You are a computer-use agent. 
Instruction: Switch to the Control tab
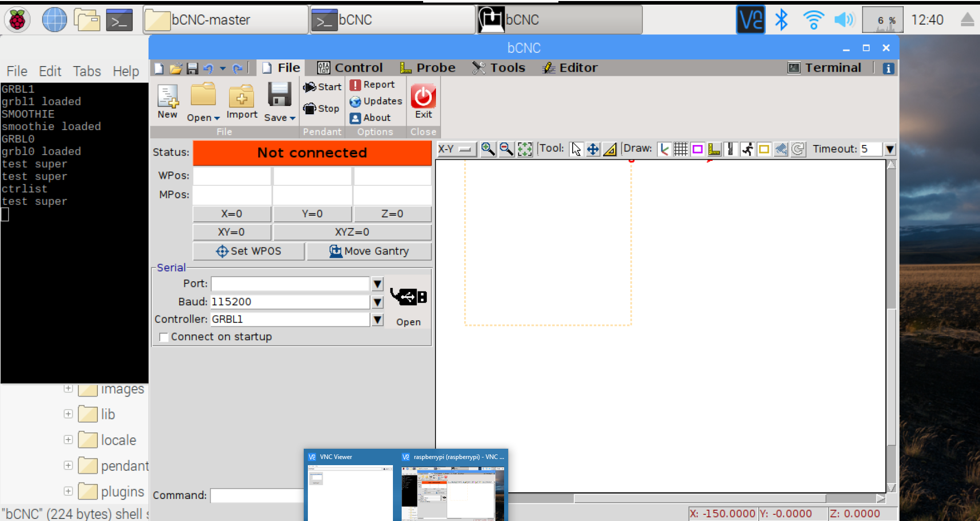click(x=350, y=68)
